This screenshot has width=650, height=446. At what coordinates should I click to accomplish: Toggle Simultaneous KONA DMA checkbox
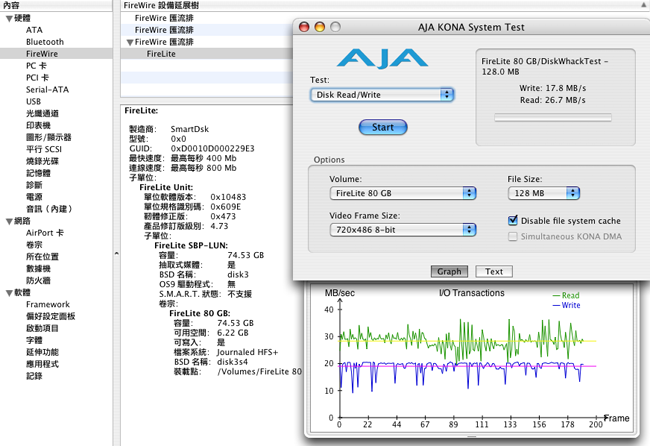[513, 237]
